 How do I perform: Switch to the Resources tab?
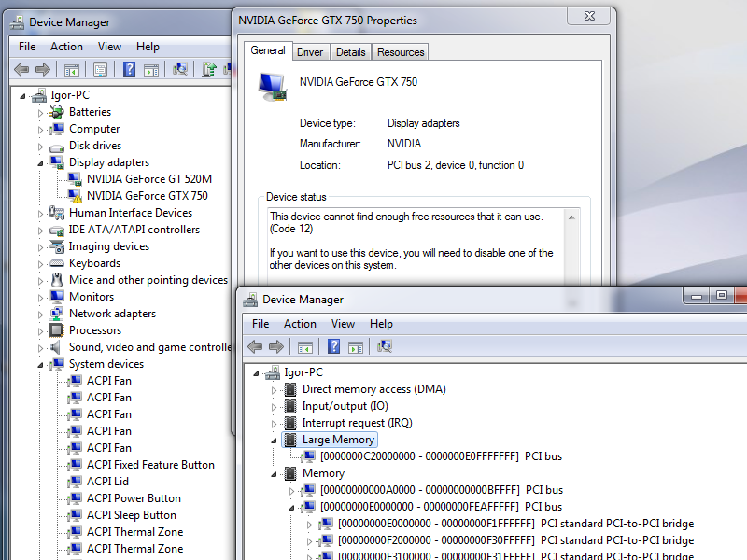401,52
